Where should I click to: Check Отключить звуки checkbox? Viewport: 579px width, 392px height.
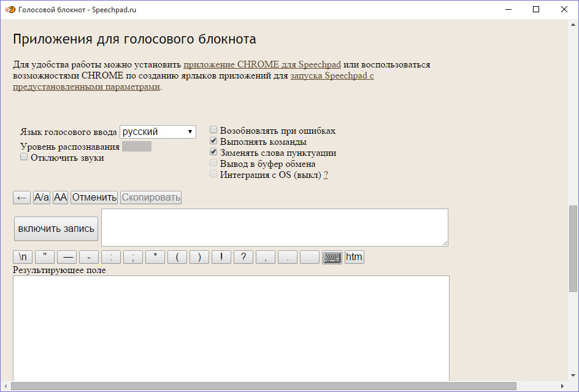[24, 157]
